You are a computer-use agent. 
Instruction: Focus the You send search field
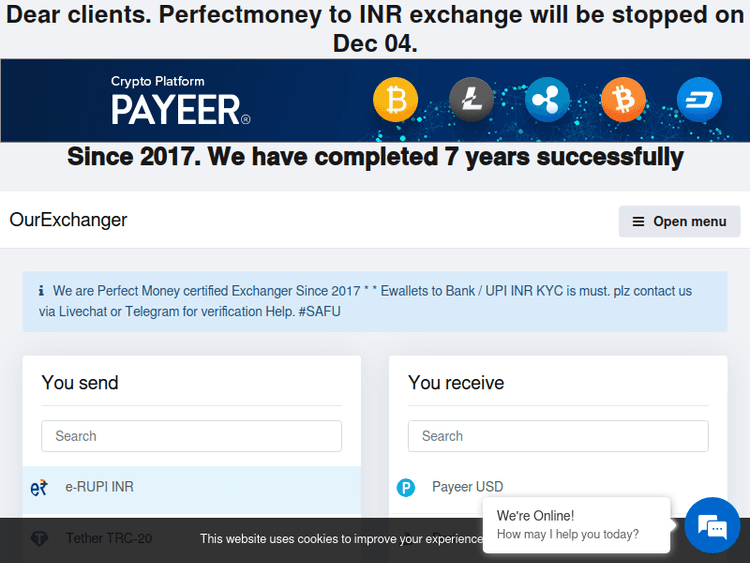click(191, 436)
